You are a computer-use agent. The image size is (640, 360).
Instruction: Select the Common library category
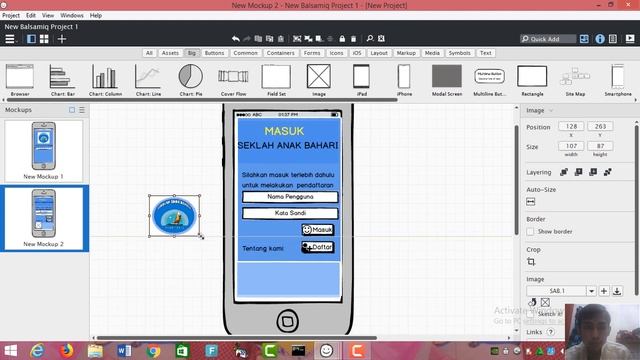pyautogui.click(x=245, y=53)
